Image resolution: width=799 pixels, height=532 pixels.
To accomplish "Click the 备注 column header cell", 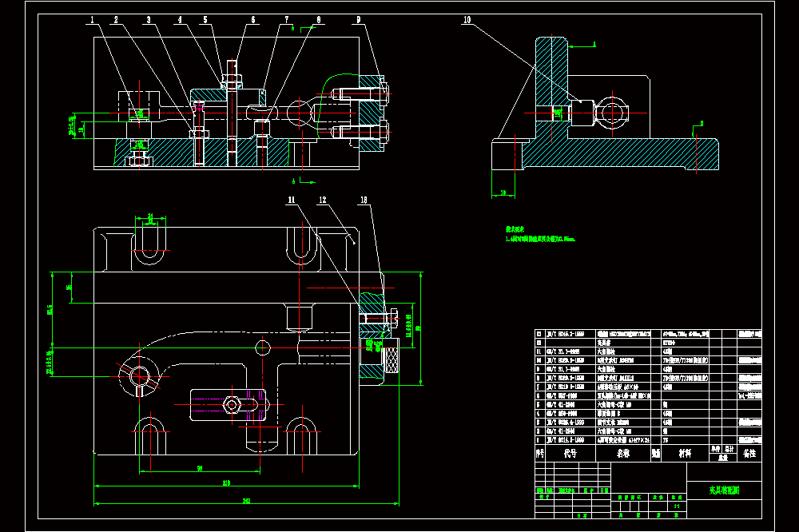I will click(749, 453).
